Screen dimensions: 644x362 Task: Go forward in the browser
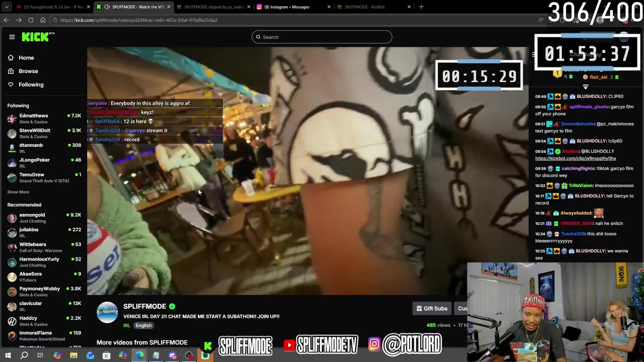[x=19, y=20]
